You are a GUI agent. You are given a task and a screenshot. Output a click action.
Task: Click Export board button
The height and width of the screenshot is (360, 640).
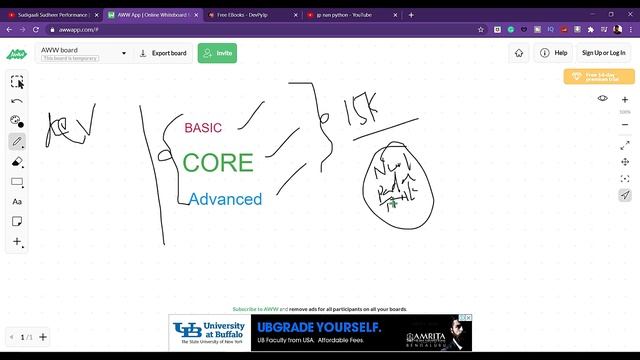163,53
